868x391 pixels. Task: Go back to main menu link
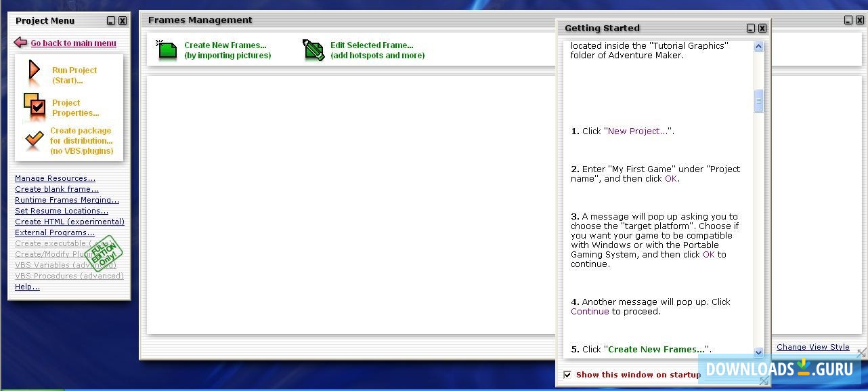[73, 43]
